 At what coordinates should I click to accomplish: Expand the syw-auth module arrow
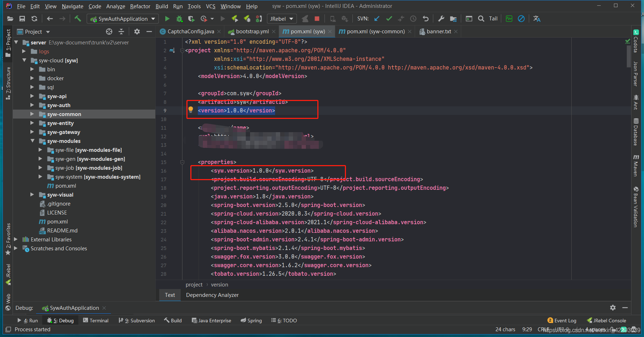[x=32, y=105]
